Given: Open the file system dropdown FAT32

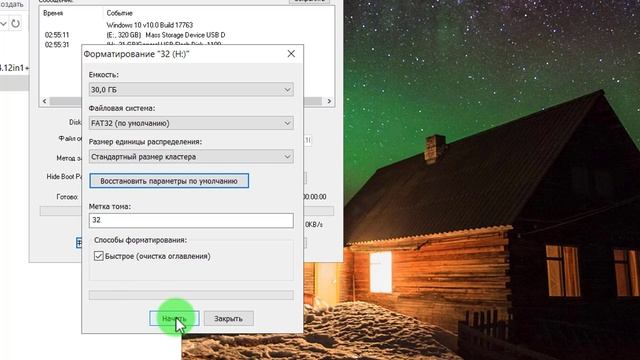Looking at the screenshot, I should tap(191, 123).
